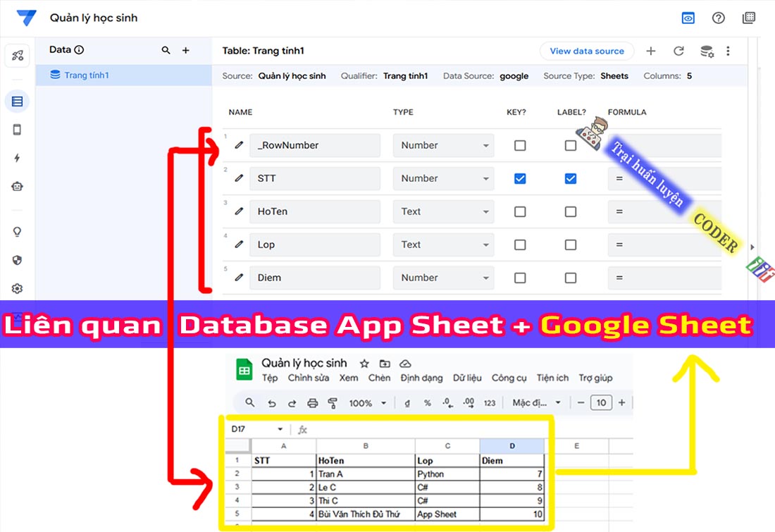Select Trang tính1 table in Data list
The image size is (775, 532).
[x=87, y=75]
